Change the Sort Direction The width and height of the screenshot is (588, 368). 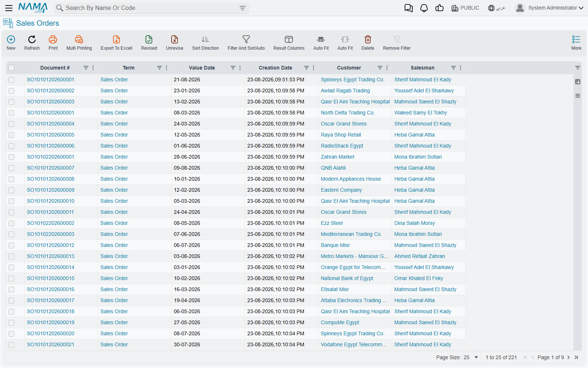click(x=205, y=43)
